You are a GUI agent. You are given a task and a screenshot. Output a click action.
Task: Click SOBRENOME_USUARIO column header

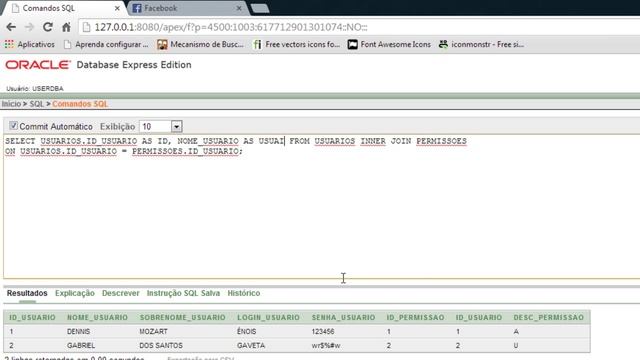tap(182, 317)
